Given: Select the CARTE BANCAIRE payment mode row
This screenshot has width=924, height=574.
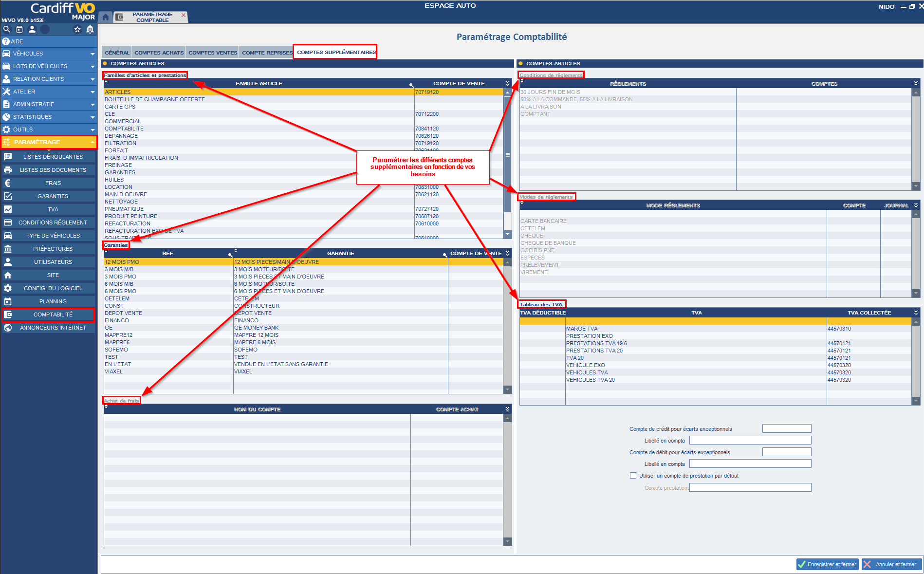Looking at the screenshot, I should [715, 221].
